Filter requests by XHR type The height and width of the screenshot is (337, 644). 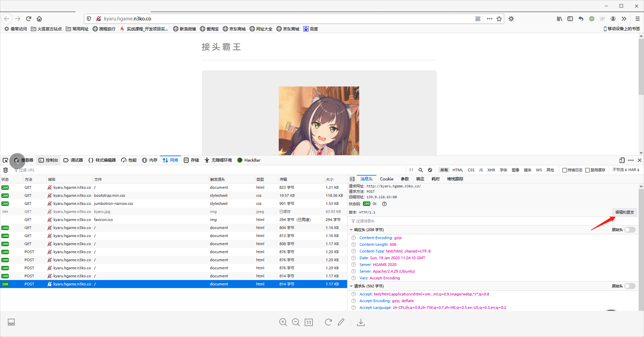(x=491, y=170)
